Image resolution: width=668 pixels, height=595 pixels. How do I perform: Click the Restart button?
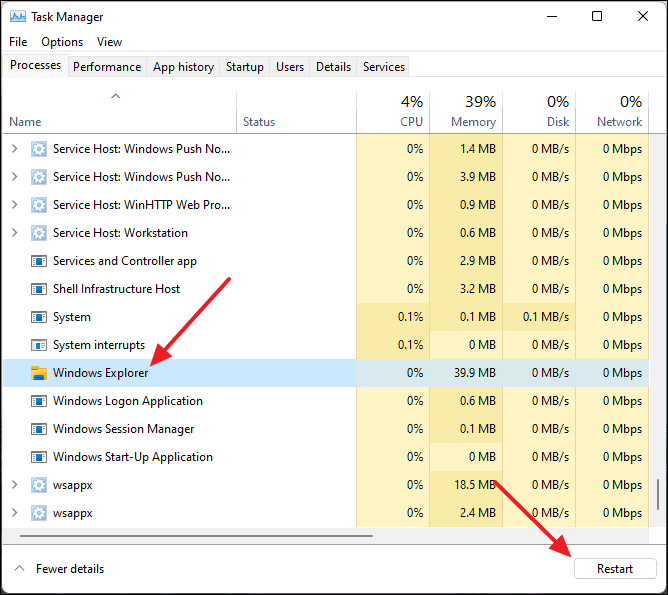[x=615, y=569]
